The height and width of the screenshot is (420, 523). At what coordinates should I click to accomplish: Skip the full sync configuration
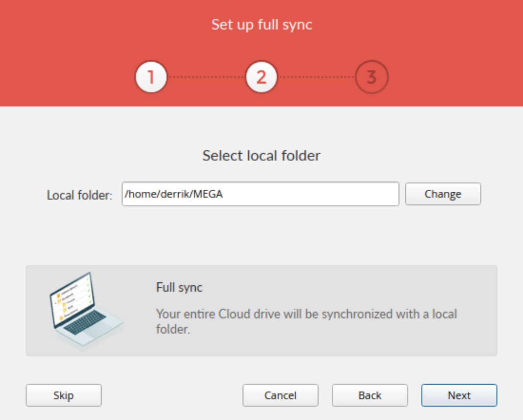63,396
